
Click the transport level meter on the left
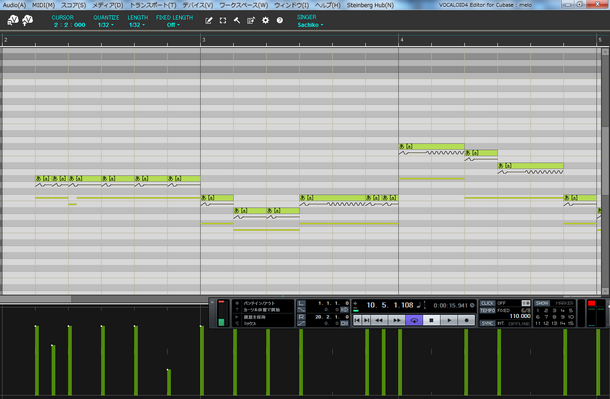(221, 313)
